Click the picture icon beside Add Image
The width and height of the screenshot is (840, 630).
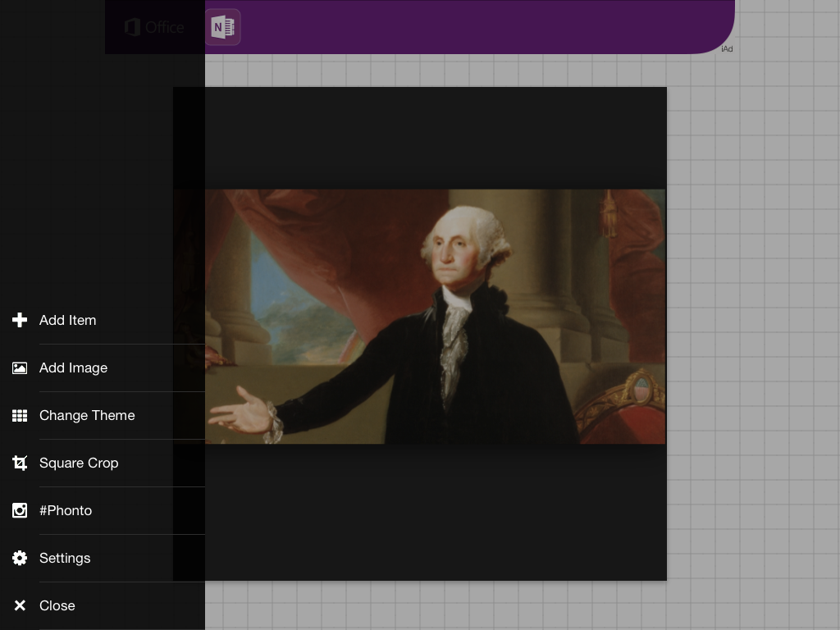pyautogui.click(x=20, y=368)
